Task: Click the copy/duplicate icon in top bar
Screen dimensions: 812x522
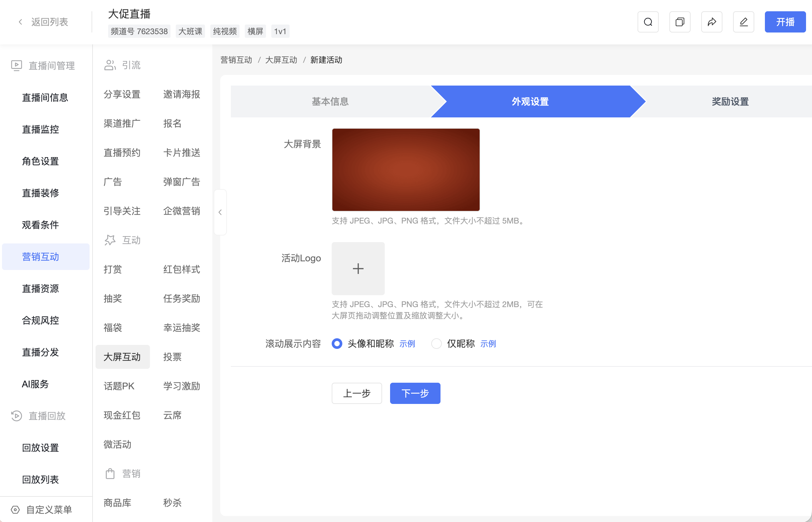Action: 680,22
